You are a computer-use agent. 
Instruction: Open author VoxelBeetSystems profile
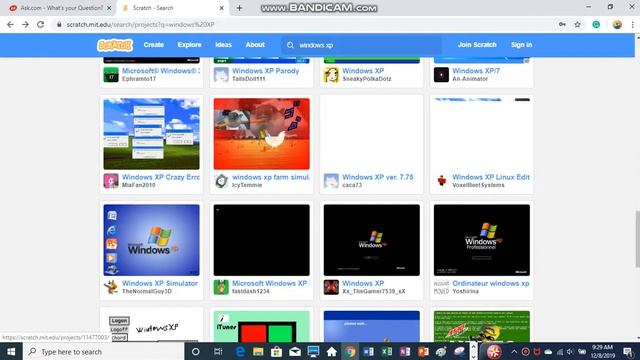pyautogui.click(x=478, y=185)
